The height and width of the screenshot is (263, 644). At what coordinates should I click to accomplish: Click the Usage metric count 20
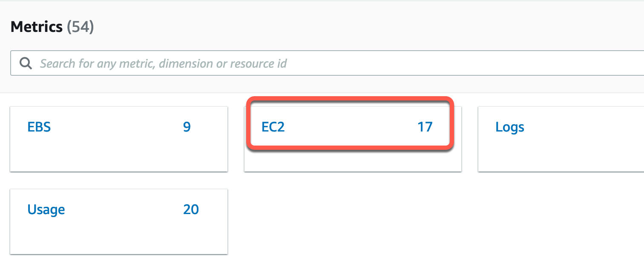coord(191,209)
